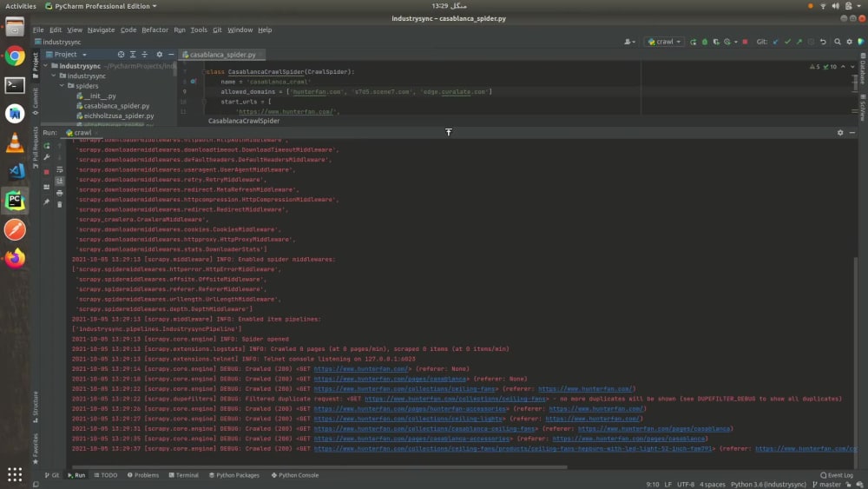Edit run configuration with the wrench icon

point(47,157)
